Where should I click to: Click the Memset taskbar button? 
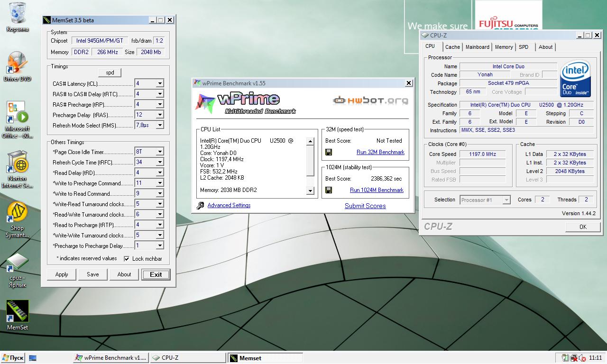265,358
